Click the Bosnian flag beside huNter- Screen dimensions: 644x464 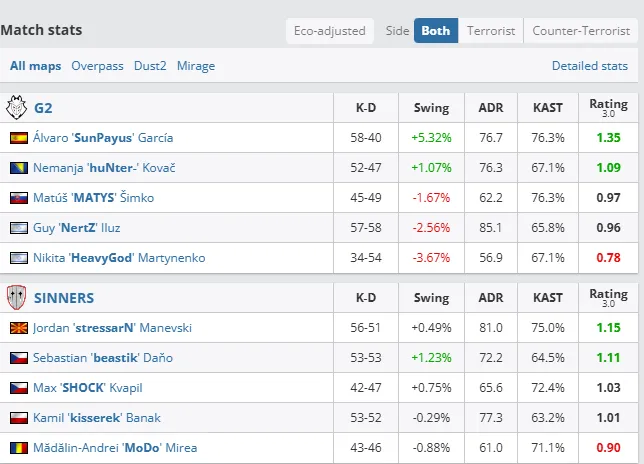coord(18,168)
